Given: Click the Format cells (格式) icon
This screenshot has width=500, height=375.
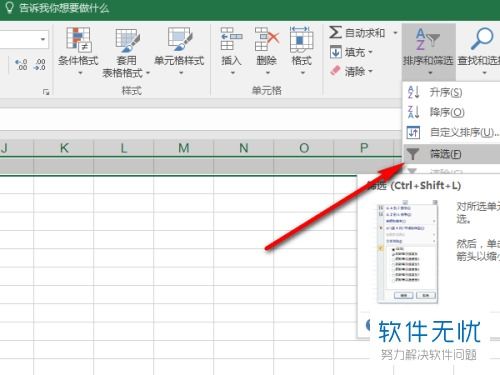Looking at the screenshot, I should point(301,39).
